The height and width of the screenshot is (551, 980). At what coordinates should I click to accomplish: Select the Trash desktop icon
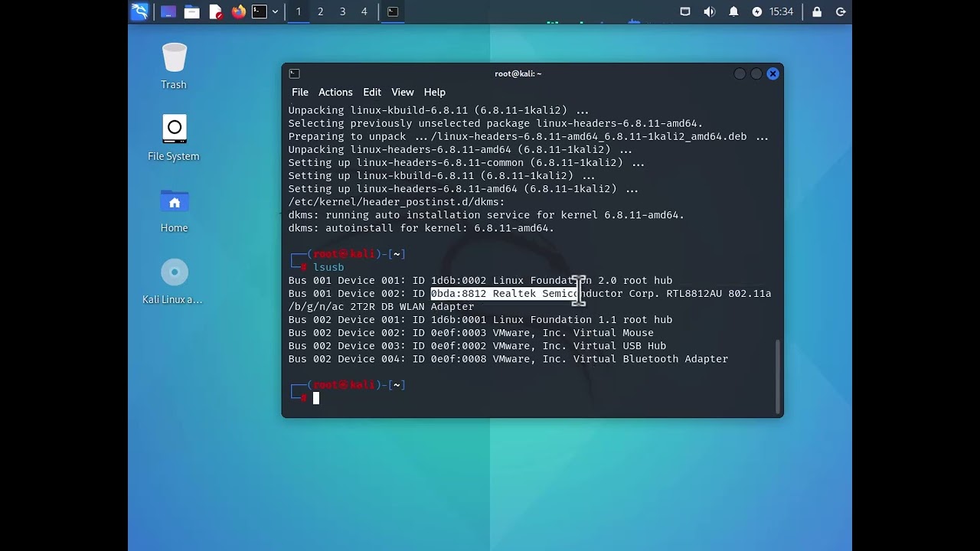pyautogui.click(x=174, y=66)
